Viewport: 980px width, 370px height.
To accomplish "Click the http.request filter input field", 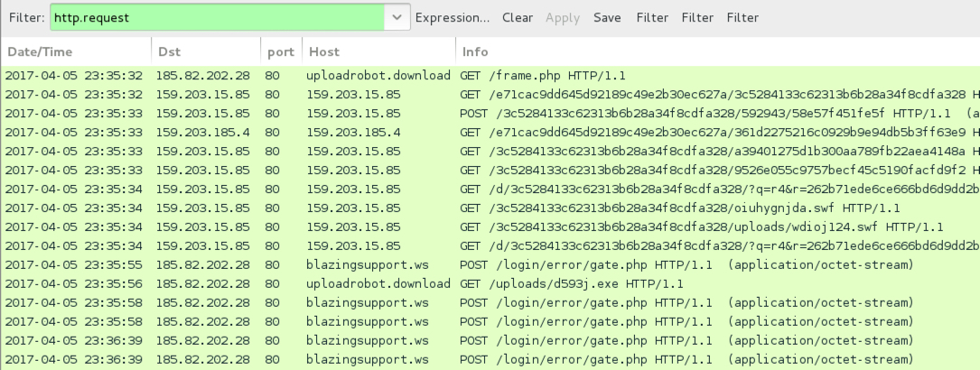I will [217, 17].
